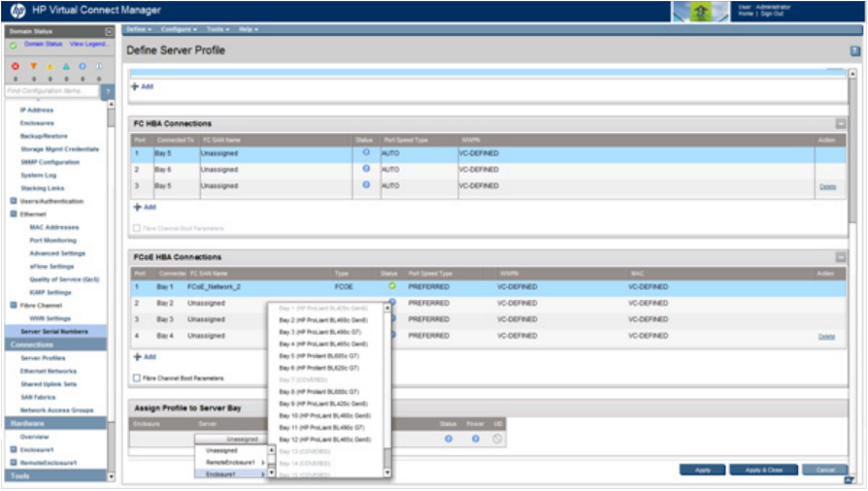868x491 pixels.
Task: Click green status icon of FCoE_Network_2 row
Action: (x=392, y=286)
